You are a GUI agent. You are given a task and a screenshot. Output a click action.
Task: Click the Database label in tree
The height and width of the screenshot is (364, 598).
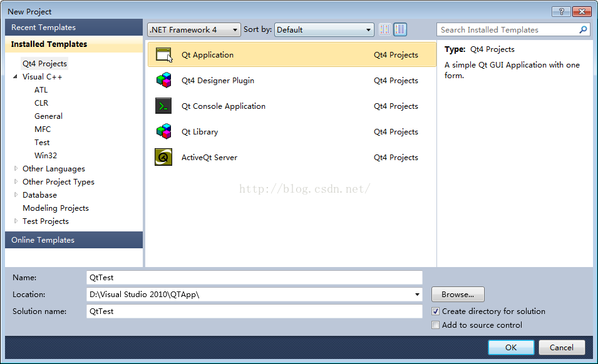pyautogui.click(x=39, y=195)
